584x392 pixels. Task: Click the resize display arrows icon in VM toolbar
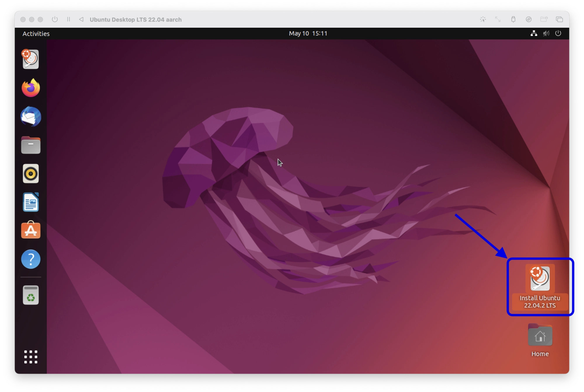coord(498,19)
